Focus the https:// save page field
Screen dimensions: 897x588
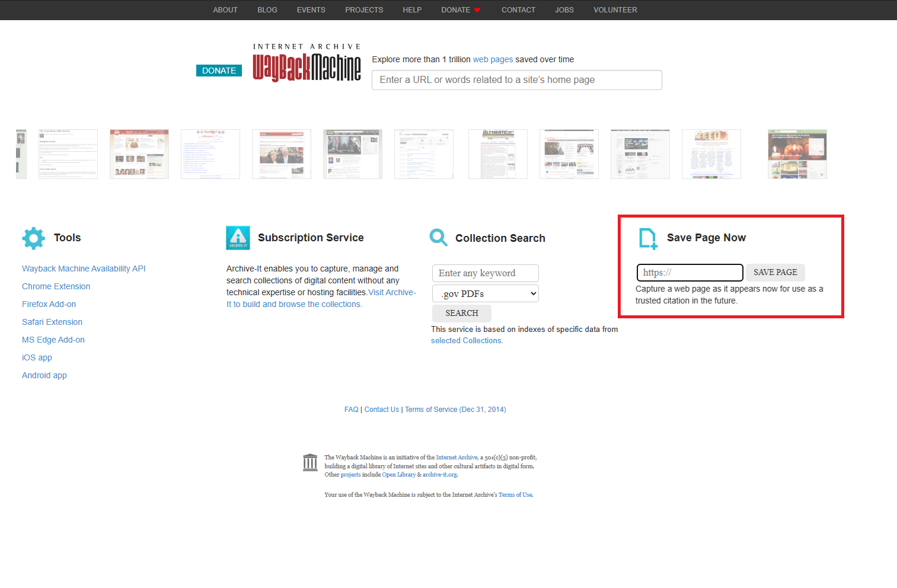click(690, 273)
